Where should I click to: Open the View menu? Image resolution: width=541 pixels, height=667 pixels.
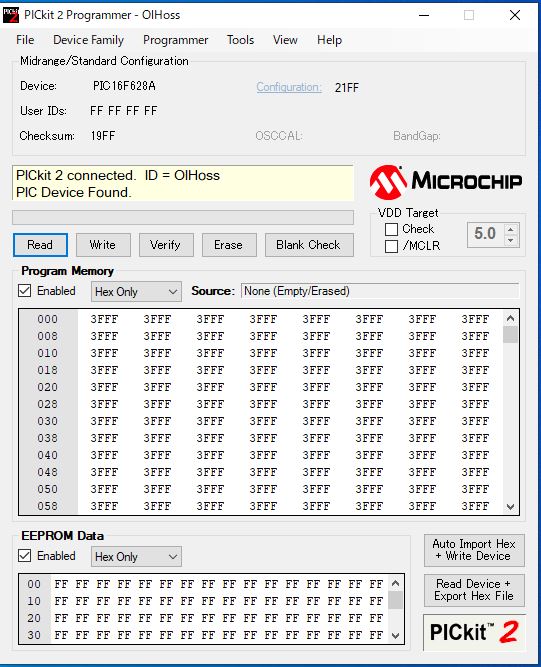point(285,40)
